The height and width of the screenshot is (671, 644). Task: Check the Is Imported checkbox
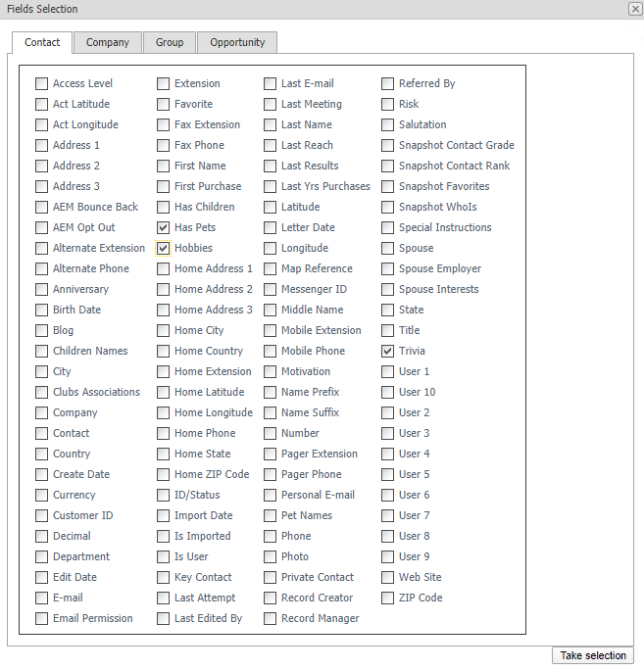click(x=163, y=536)
